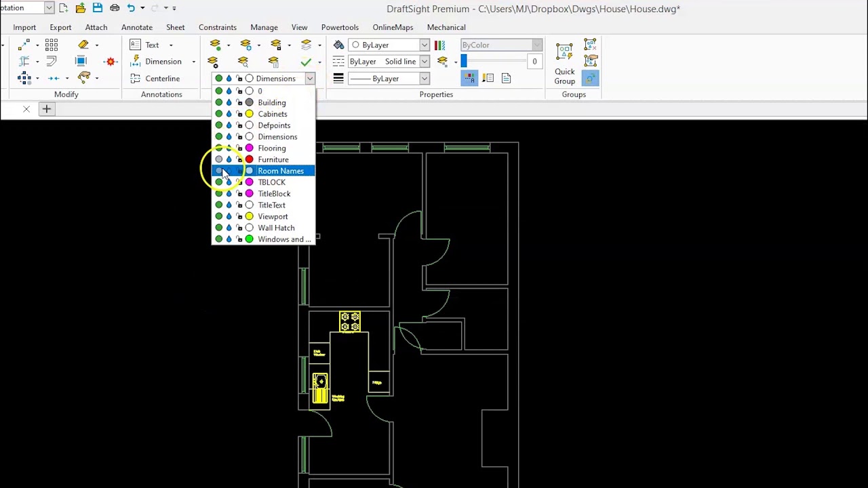Click the magenta color swatch of TitleBlock layer
The image size is (868, 488).
(249, 194)
